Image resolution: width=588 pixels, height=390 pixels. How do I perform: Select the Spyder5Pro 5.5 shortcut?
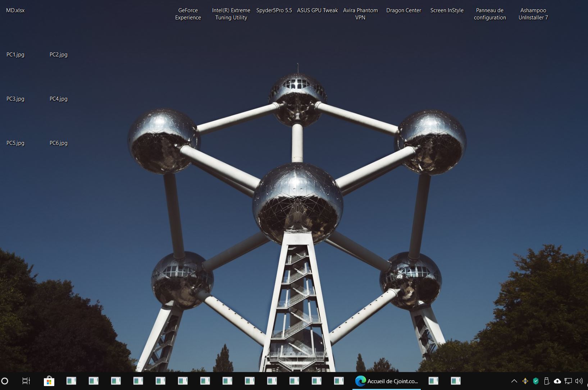click(274, 10)
